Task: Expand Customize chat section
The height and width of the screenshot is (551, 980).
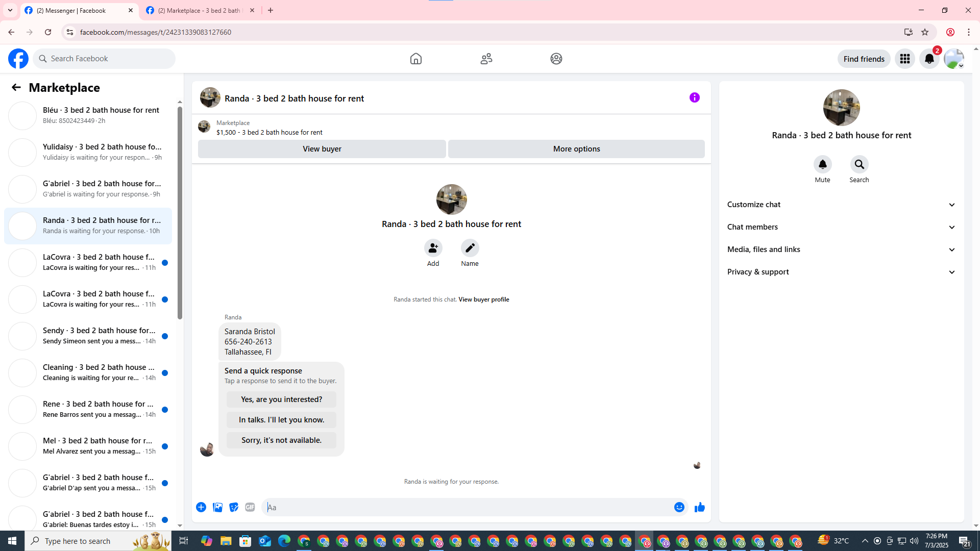Action: [841, 205]
